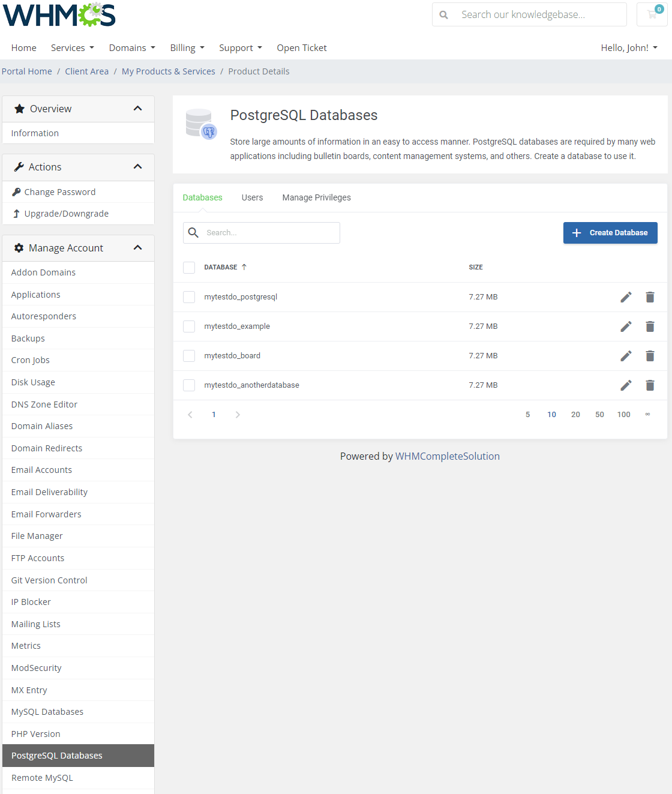Screen dimensions: 672x794
Task: Edit the mytestdo_postgresql database
Action: pyautogui.click(x=626, y=297)
